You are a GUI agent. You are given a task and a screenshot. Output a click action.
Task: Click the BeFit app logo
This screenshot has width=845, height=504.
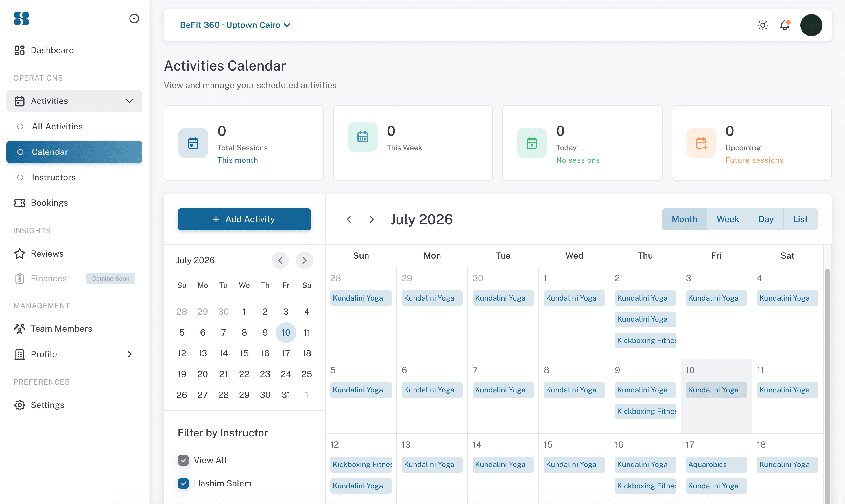point(21,18)
